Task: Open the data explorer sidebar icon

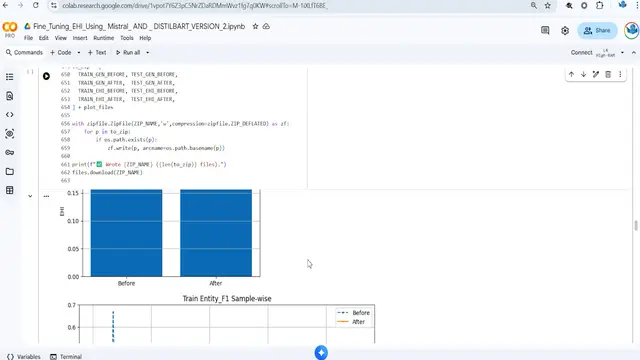Action: tap(10, 133)
